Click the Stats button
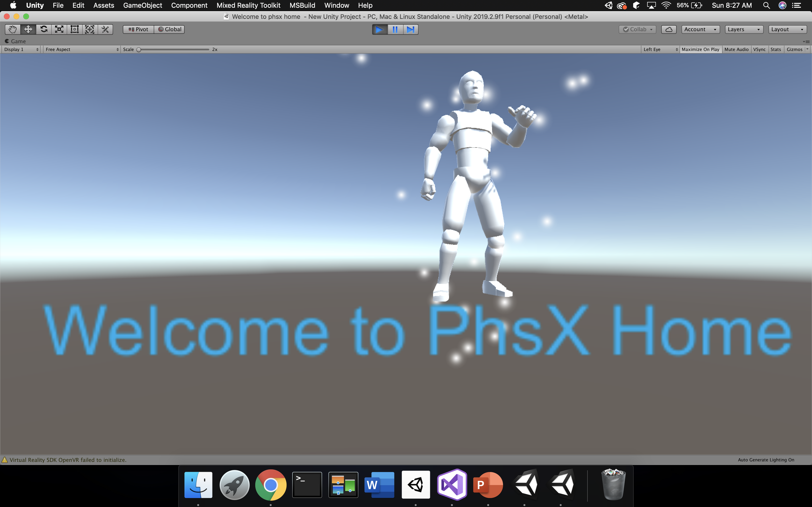 (776, 49)
